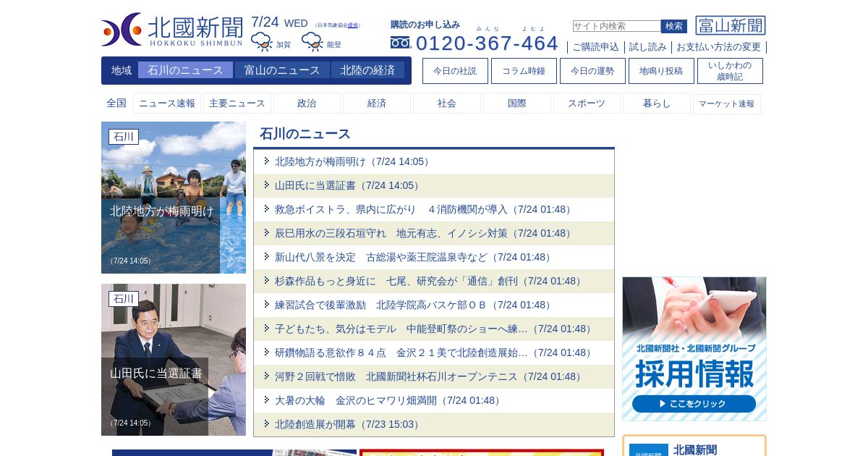Image resolution: width=868 pixels, height=456 pixels.
Task: Click the 検索 search button
Action: (674, 26)
